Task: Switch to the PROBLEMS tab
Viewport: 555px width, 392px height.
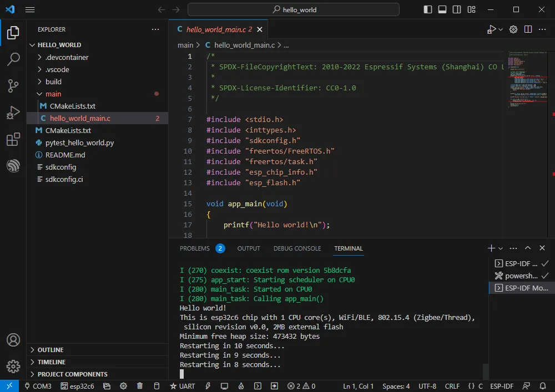Action: pos(196,248)
